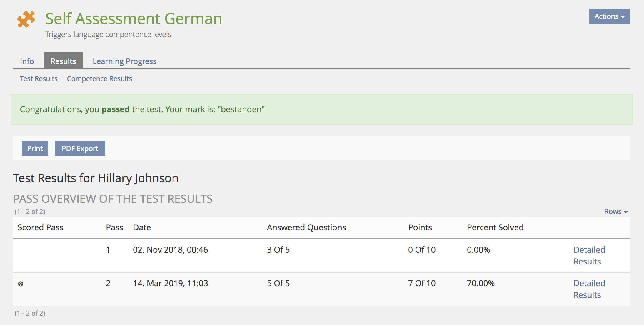Click the orange puzzle piece test icon
644x325 pixels.
tap(26, 19)
